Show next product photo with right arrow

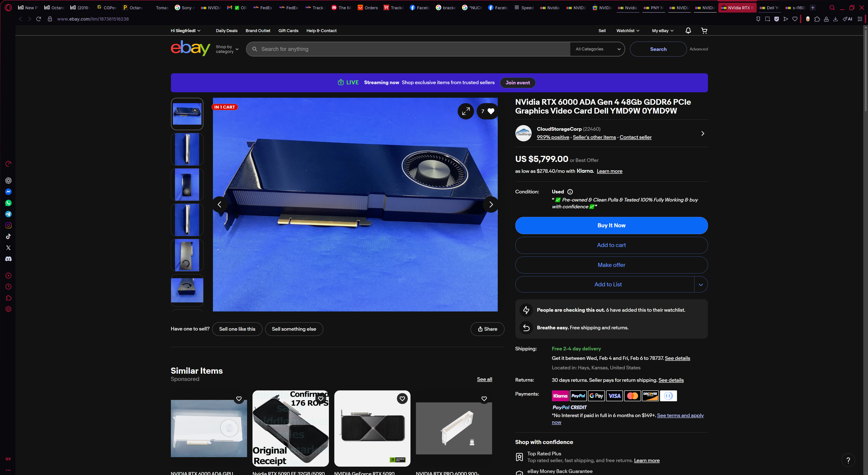tap(491, 204)
